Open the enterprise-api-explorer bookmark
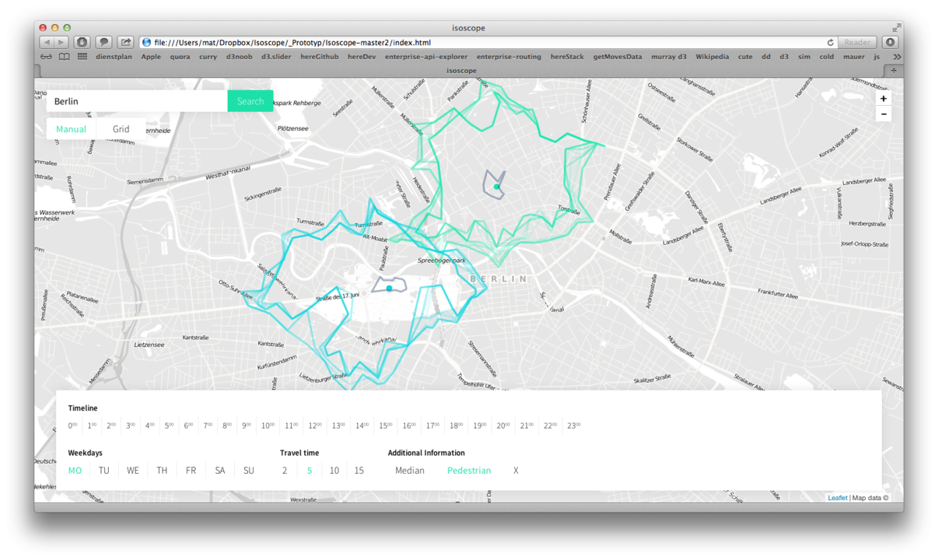 [x=426, y=57]
